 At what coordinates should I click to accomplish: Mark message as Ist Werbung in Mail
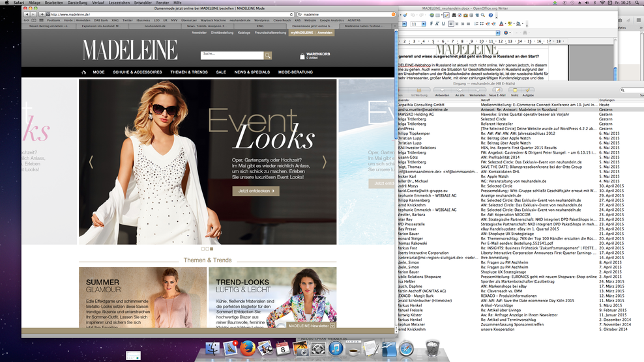coord(419,90)
